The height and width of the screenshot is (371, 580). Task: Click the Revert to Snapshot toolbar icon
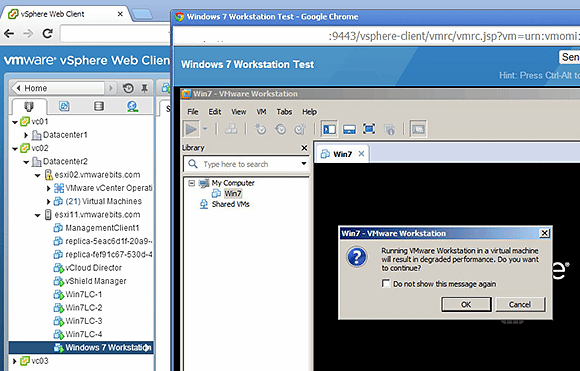pos(280,129)
